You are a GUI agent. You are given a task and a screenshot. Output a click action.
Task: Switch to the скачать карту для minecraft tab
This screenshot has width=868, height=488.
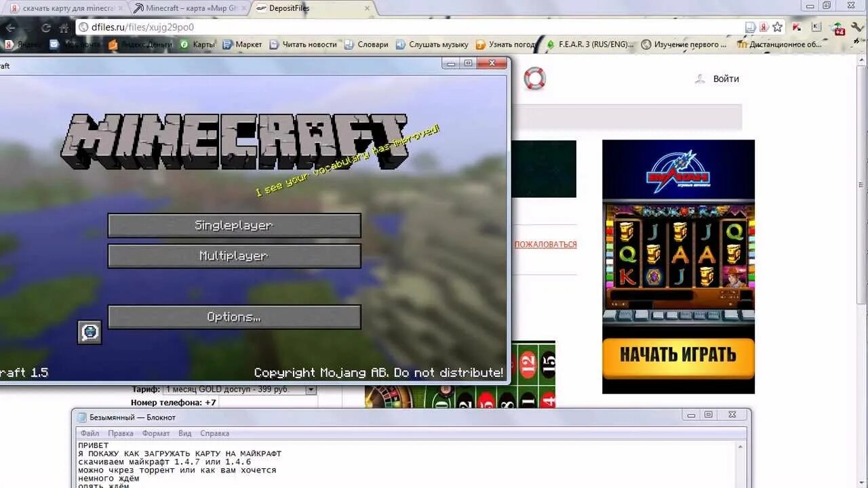(65, 8)
